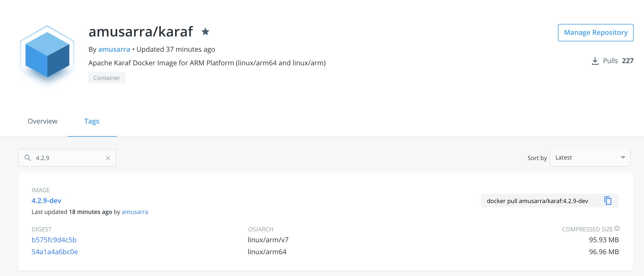This screenshot has width=644, height=276.
Task: Click the compressed size info icon
Action: [x=617, y=229]
